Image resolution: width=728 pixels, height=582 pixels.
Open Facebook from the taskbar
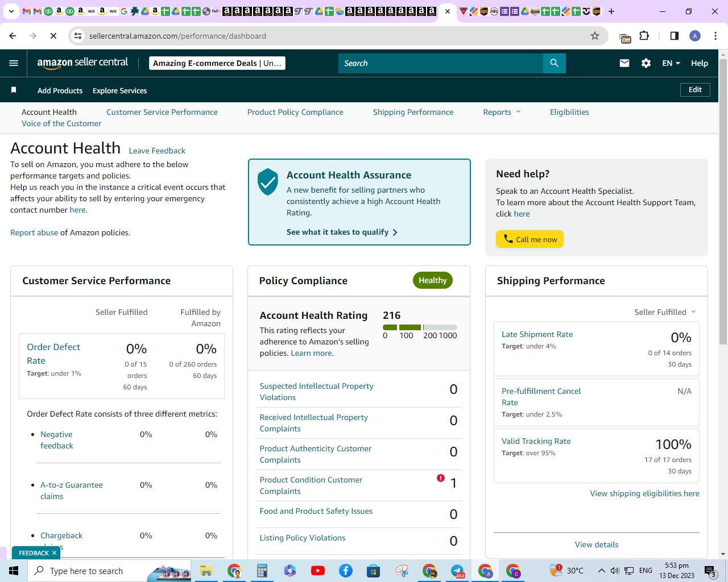coord(346,571)
